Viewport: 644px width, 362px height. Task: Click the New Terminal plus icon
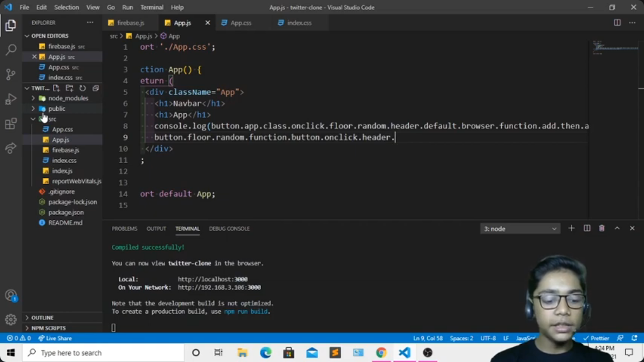(x=572, y=228)
